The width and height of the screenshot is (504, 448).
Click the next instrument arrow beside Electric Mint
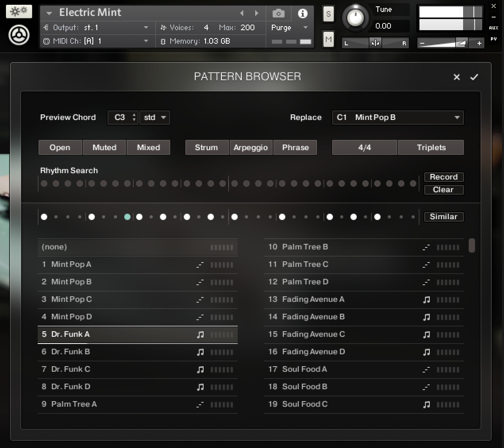pos(256,13)
